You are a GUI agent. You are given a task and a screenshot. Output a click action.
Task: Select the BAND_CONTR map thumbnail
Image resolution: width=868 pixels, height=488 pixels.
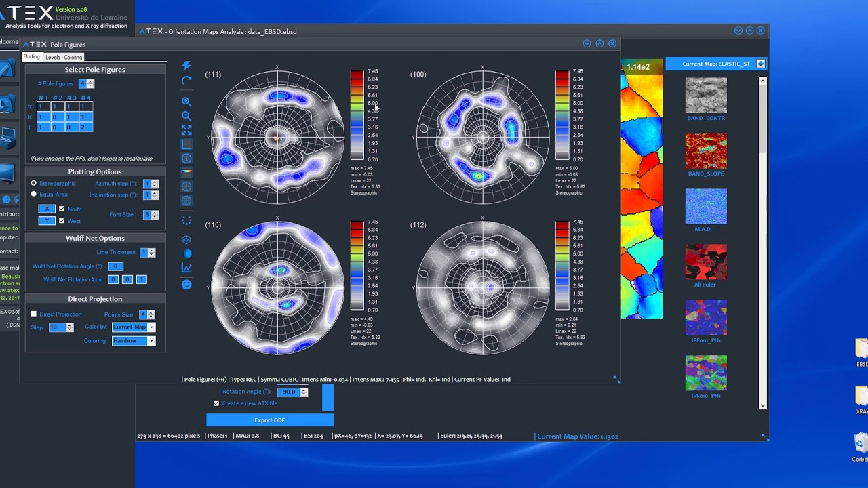[x=706, y=95]
